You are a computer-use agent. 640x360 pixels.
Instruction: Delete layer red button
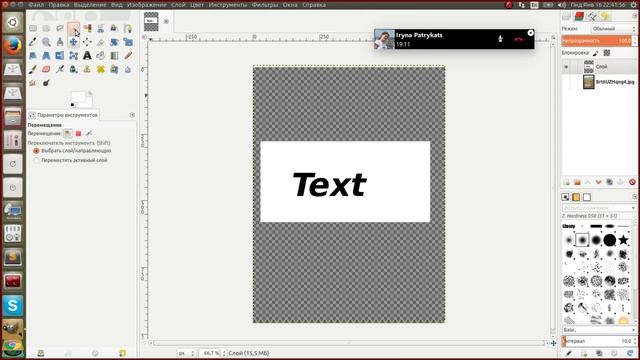point(632,182)
